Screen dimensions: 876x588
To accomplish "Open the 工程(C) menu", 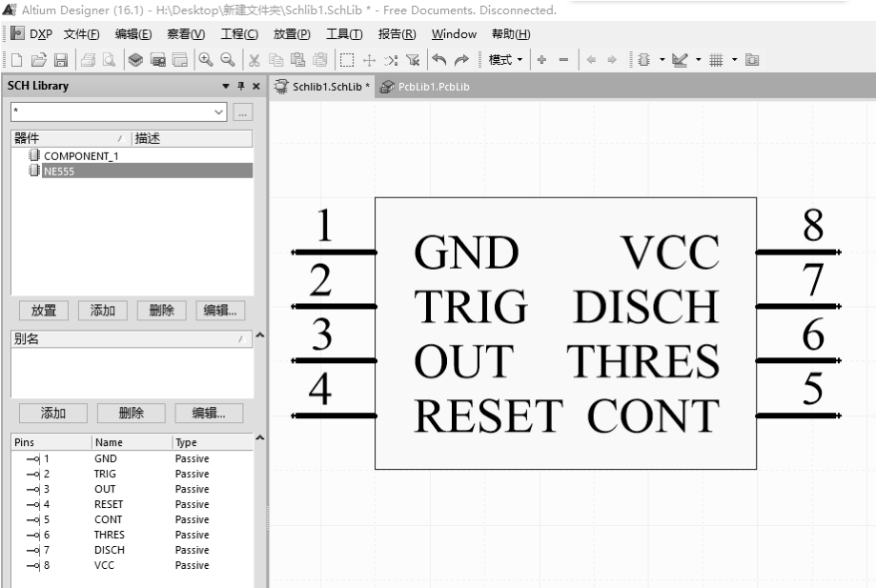I will (239, 34).
